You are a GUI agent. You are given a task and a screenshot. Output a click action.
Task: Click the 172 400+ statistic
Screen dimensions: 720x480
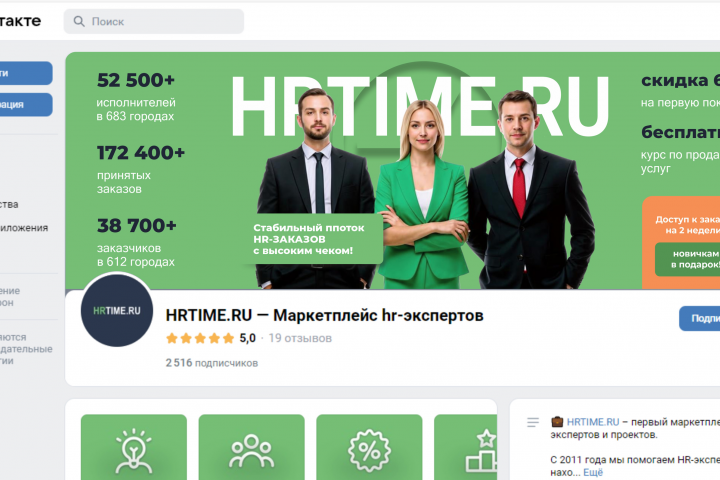141,152
